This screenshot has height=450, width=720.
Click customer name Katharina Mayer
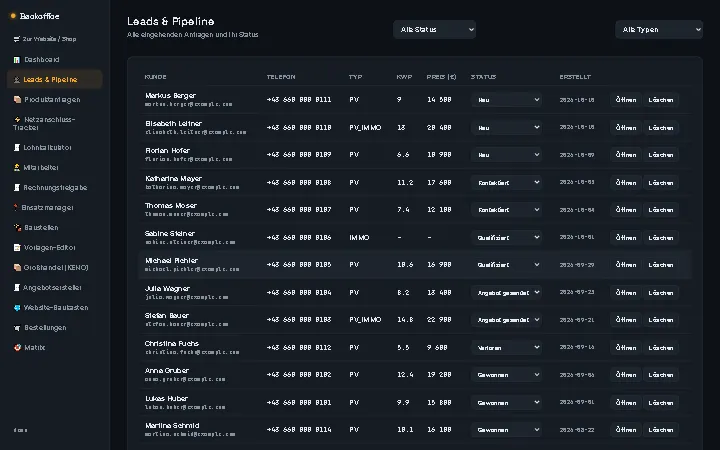click(173, 179)
